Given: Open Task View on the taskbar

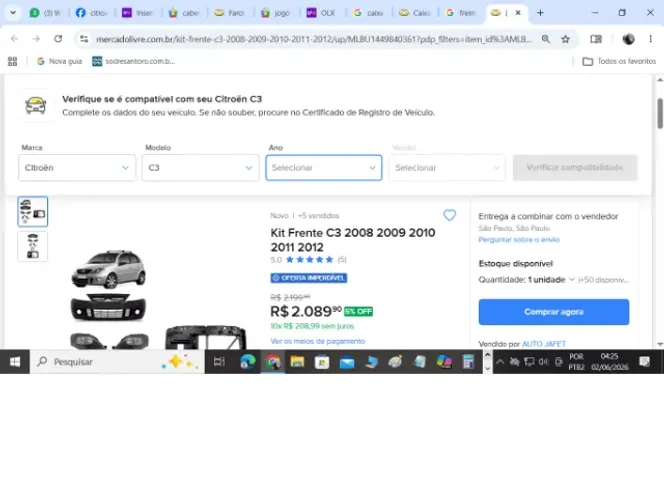Looking at the screenshot, I should point(219,362).
